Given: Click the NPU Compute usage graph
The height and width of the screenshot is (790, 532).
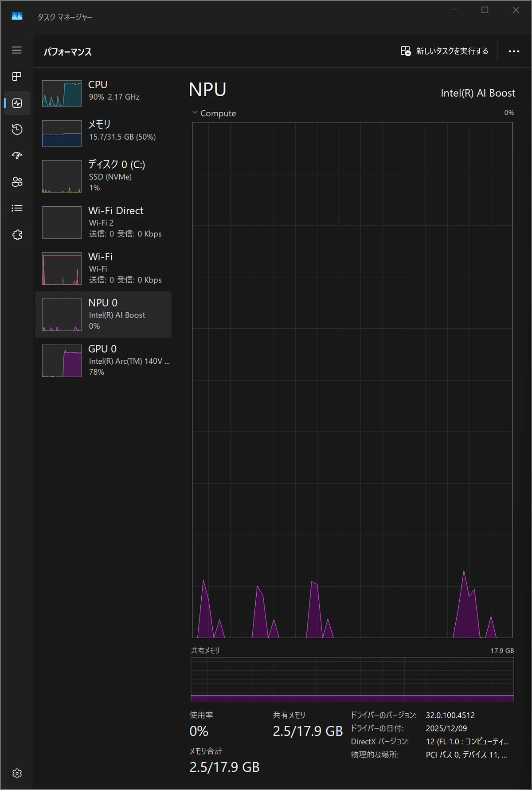Looking at the screenshot, I should click(x=352, y=380).
